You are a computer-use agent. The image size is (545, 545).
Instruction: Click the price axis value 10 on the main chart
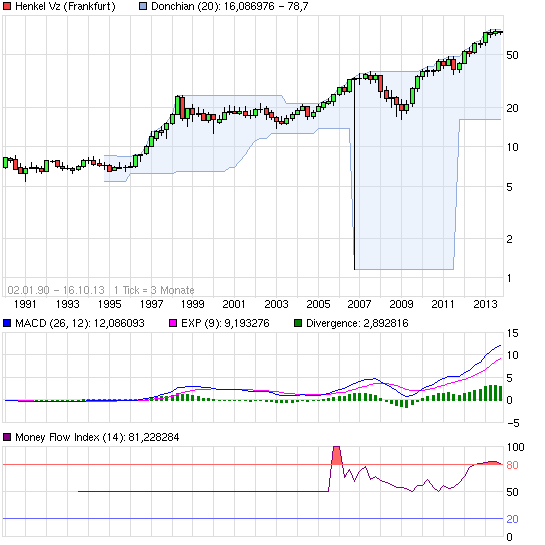click(x=512, y=147)
